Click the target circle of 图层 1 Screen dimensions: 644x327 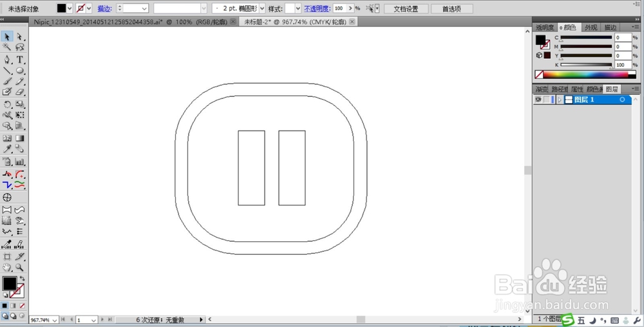click(622, 100)
